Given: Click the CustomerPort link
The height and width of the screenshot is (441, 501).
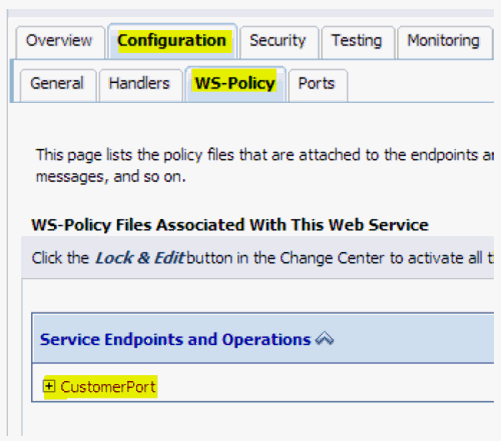Looking at the screenshot, I should coord(108,387).
